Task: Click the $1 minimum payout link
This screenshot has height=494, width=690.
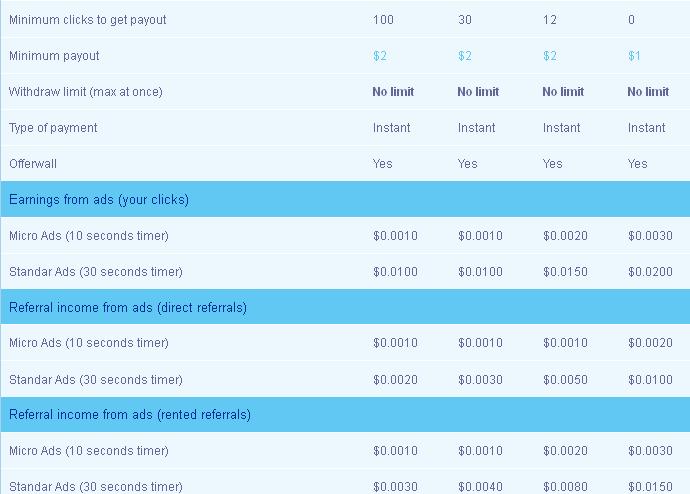Action: click(634, 56)
